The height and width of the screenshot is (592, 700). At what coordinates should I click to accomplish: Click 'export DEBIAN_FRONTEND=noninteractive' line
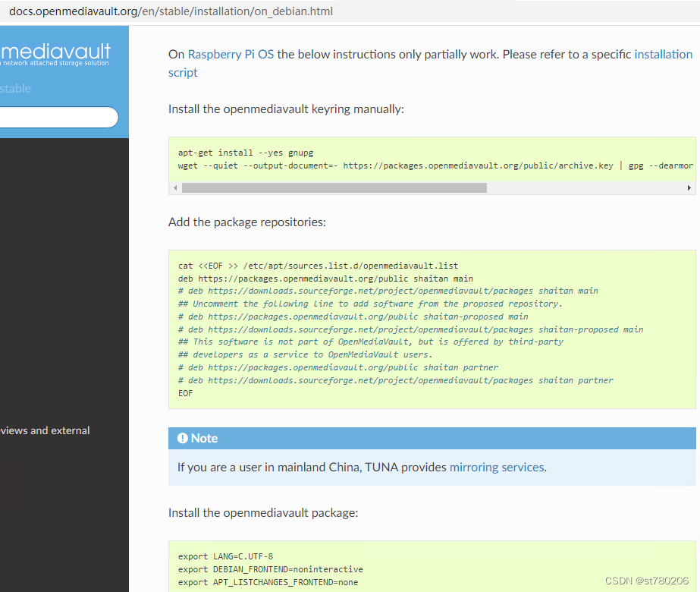271,570
